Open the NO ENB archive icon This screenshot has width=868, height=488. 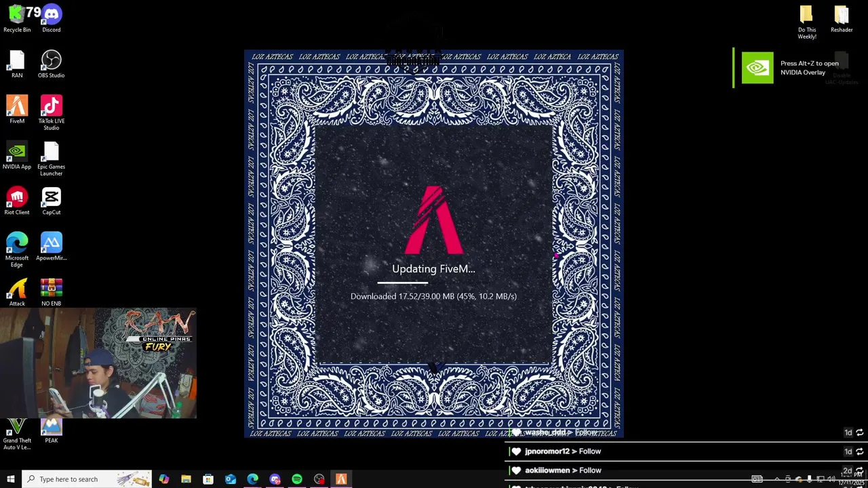(52, 293)
